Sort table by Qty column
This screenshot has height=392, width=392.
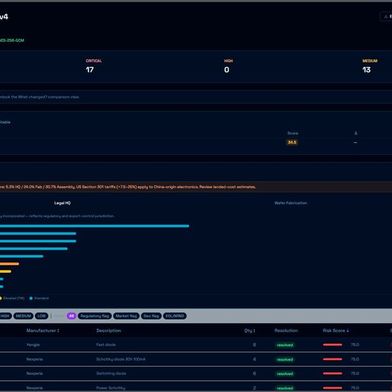point(250,331)
